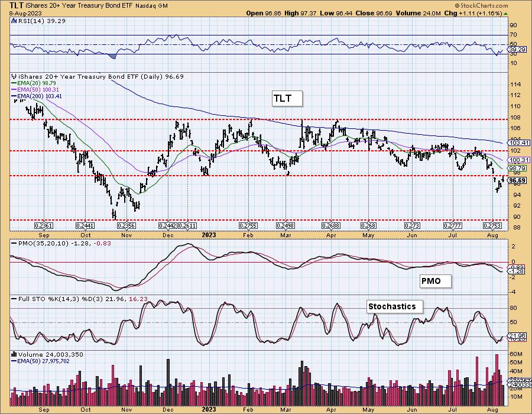Viewport: 532px width, 414px height.
Task: Select the green EMA(20) legend line
Action: pyautogui.click(x=14, y=83)
